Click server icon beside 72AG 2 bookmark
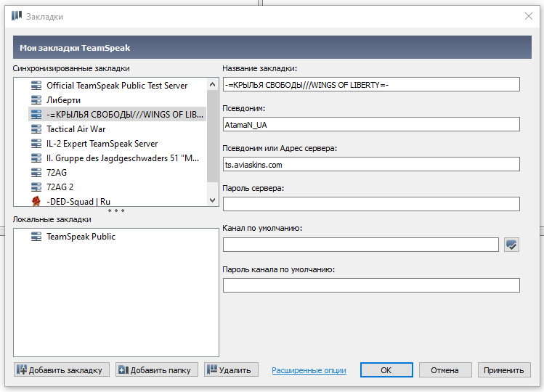Image resolution: width=544 pixels, height=392 pixels. pyautogui.click(x=36, y=187)
